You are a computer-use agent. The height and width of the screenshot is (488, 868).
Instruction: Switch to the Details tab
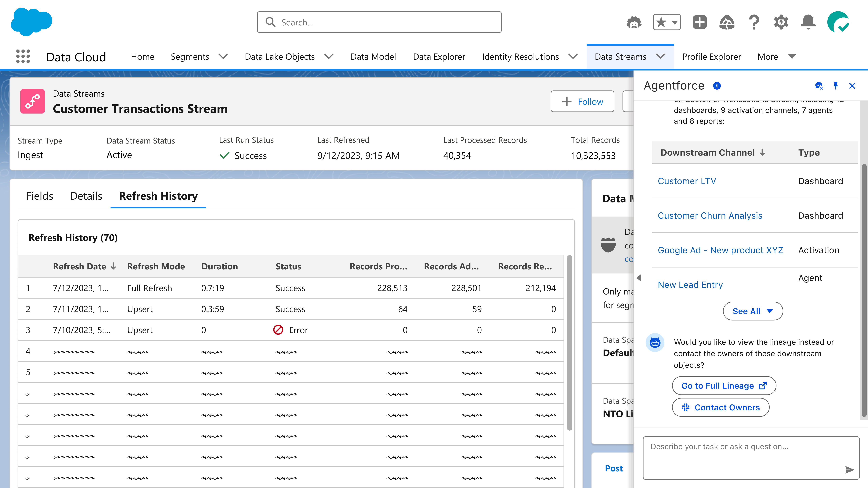(86, 196)
